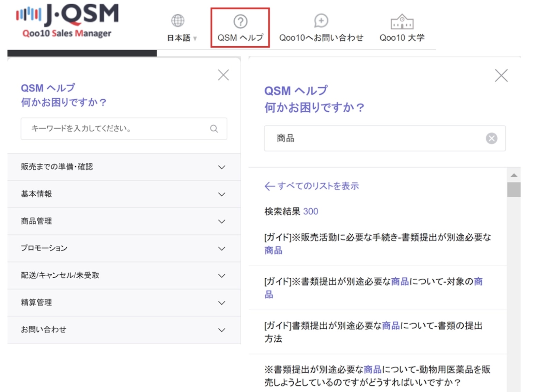Screen dimensions: 545x392
Task: Clear the 商品 search with the circular X icon
Action: pyautogui.click(x=491, y=138)
